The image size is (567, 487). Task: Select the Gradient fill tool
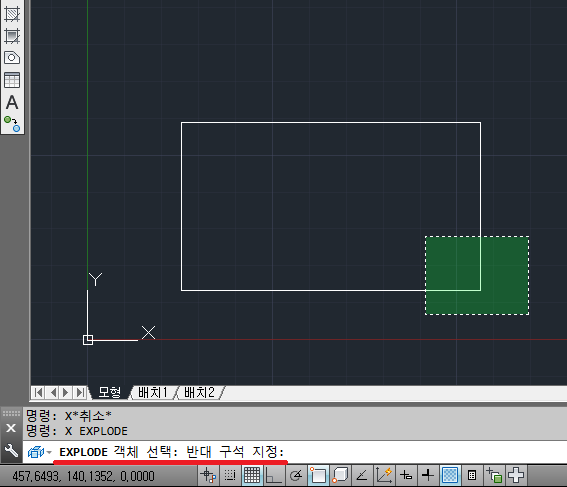click(12, 36)
